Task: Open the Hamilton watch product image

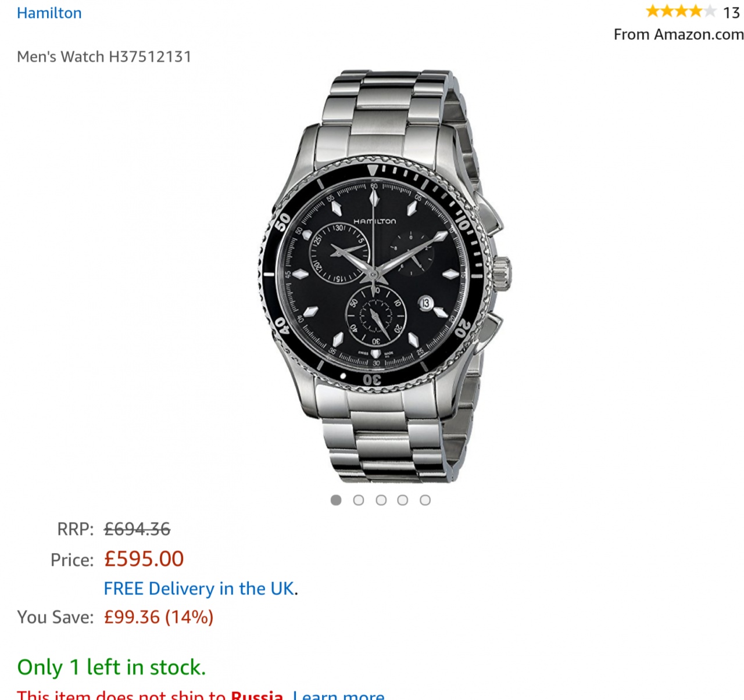Action: pos(385,276)
